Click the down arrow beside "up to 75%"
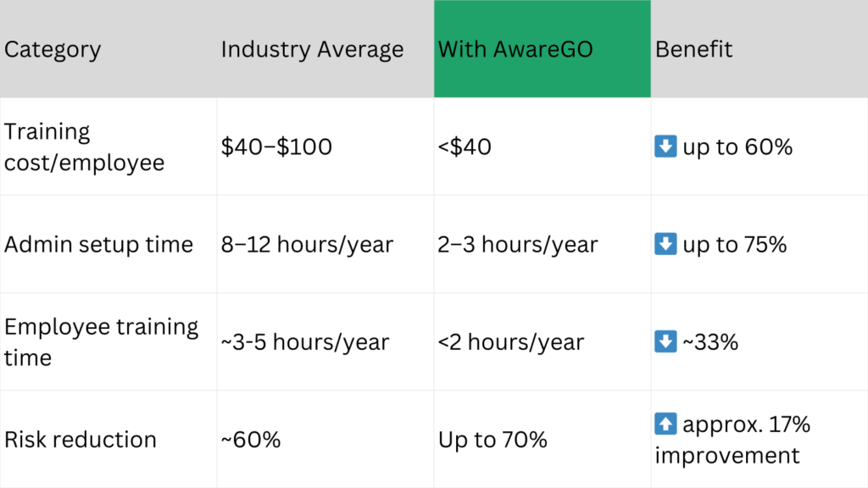Screen dimensions: 868x488 pyautogui.click(x=666, y=245)
